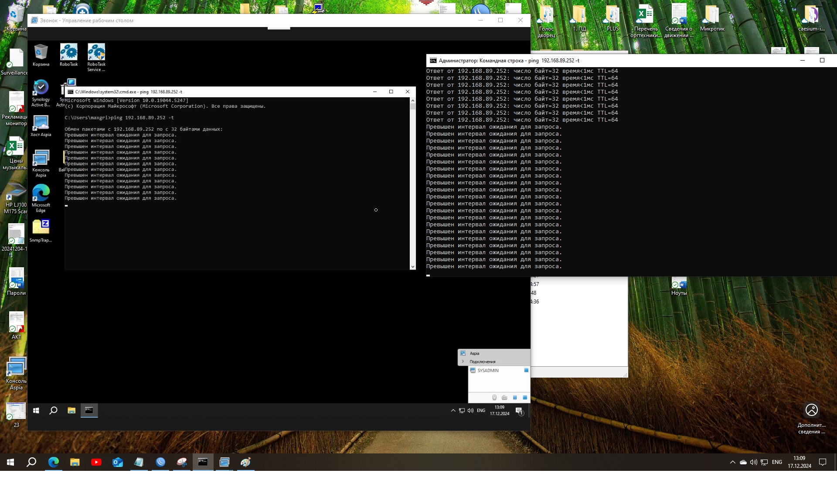837x504 pixels.
Task: Click local tray volume icon
Action: point(754,462)
